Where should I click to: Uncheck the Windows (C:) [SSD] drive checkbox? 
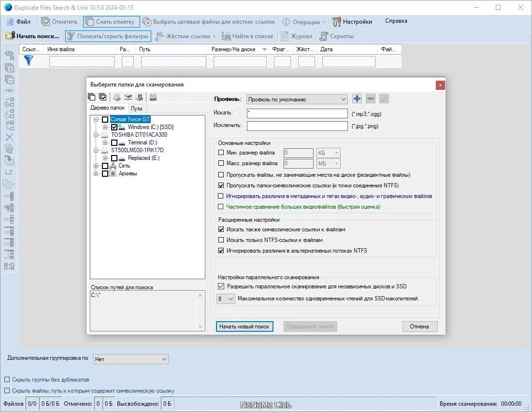[x=115, y=127]
